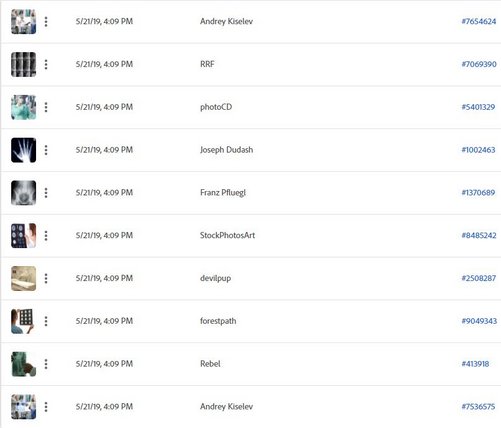Open the more-options menu for photoCD
This screenshot has height=428, width=501.
tap(46, 107)
